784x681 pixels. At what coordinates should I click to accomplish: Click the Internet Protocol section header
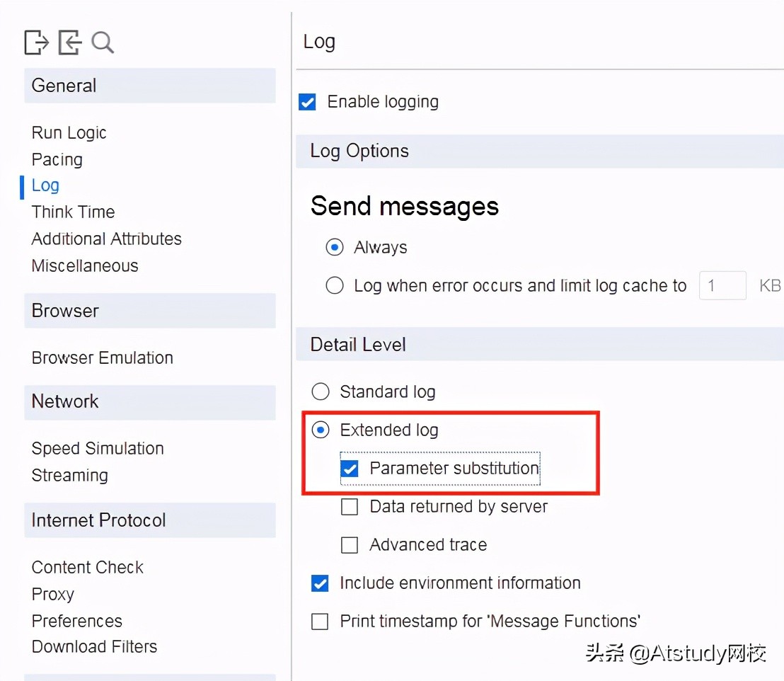pyautogui.click(x=150, y=520)
